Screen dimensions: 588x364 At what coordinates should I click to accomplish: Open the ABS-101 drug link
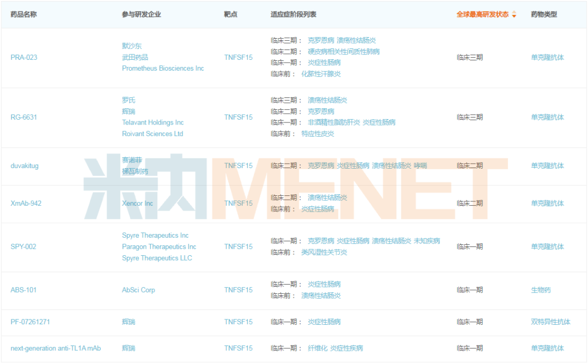coord(23,290)
